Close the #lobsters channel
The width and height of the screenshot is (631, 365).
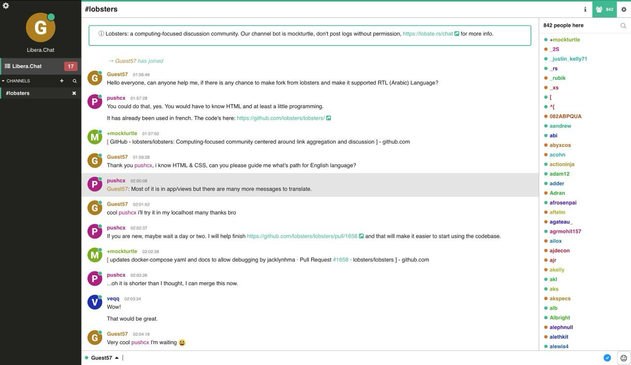coord(74,93)
